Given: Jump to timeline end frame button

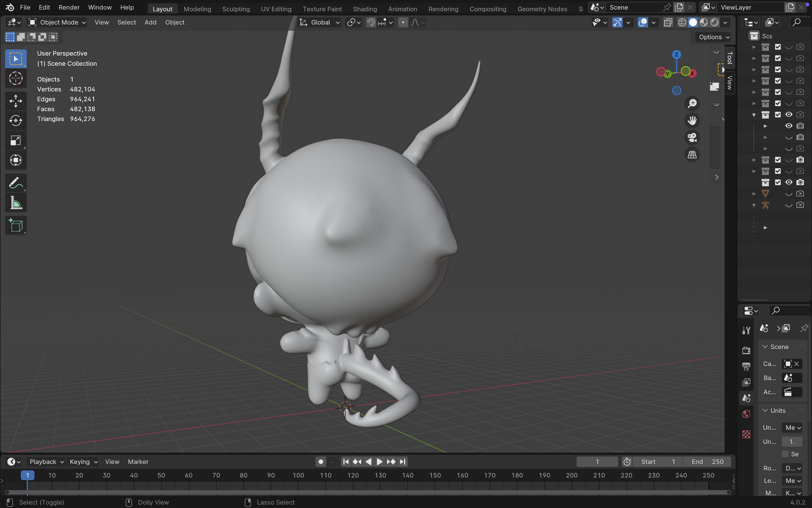Looking at the screenshot, I should tap(403, 462).
